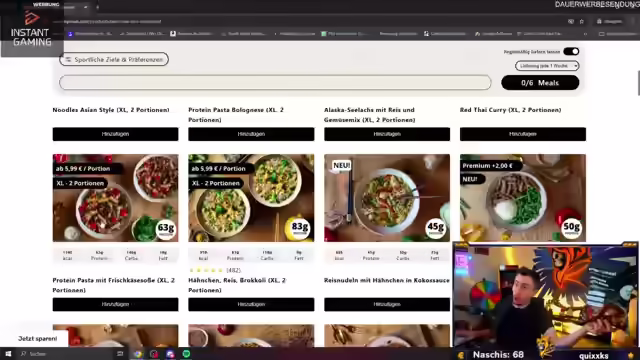Add Noodles Asian Style via Hinzufügen
Viewport: 640px width, 360px height.
(116, 134)
